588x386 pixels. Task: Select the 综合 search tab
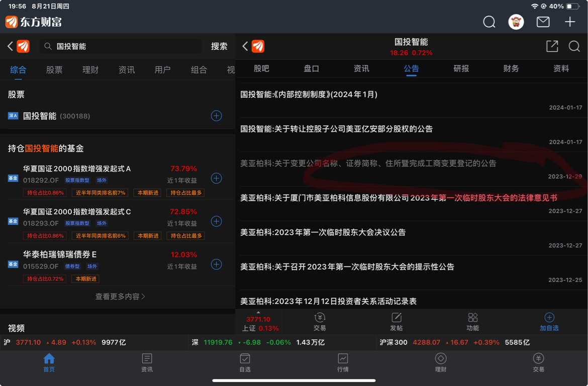(18, 70)
